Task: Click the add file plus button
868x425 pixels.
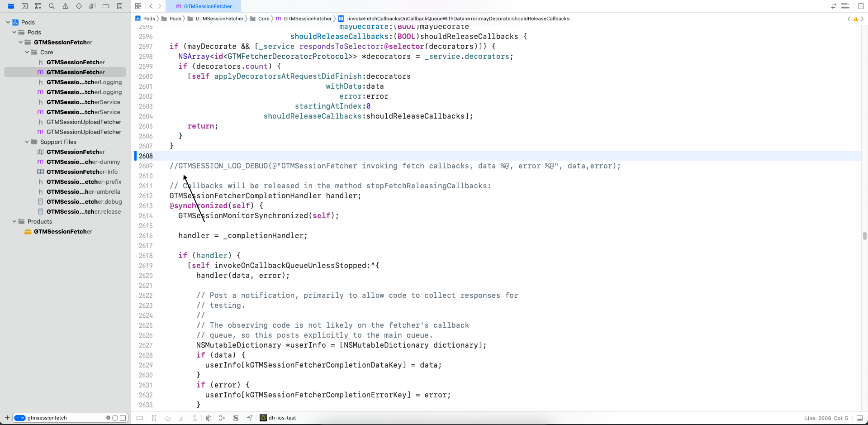Action: click(7, 418)
